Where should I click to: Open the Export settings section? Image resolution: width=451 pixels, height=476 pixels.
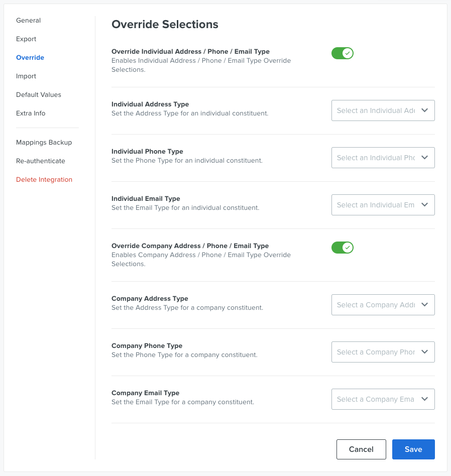pos(26,39)
